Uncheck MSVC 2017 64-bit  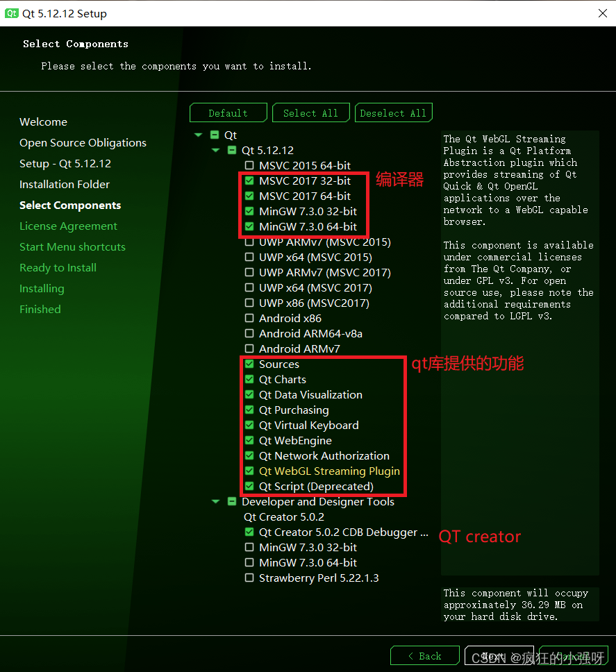pos(249,196)
